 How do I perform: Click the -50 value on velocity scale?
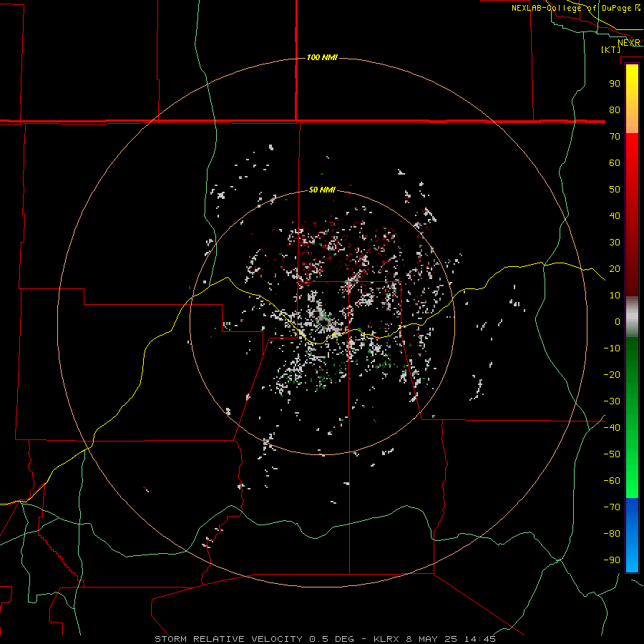click(x=612, y=454)
